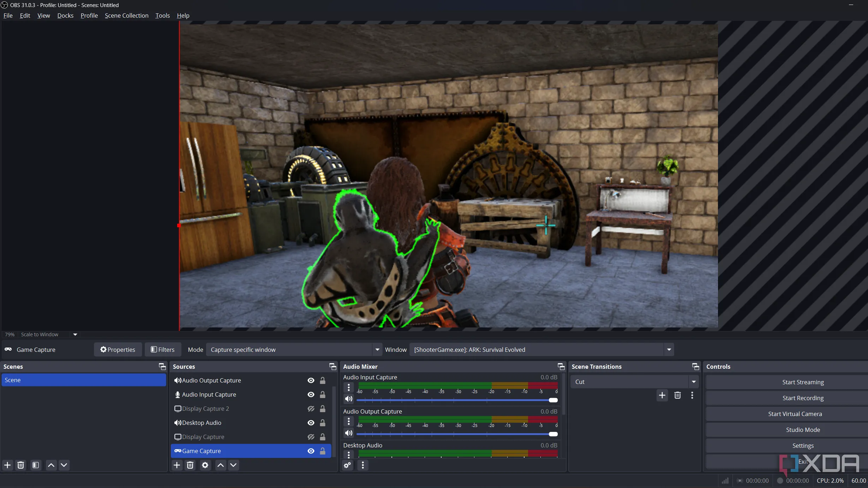Remove selected source with trash icon

pyautogui.click(x=190, y=465)
